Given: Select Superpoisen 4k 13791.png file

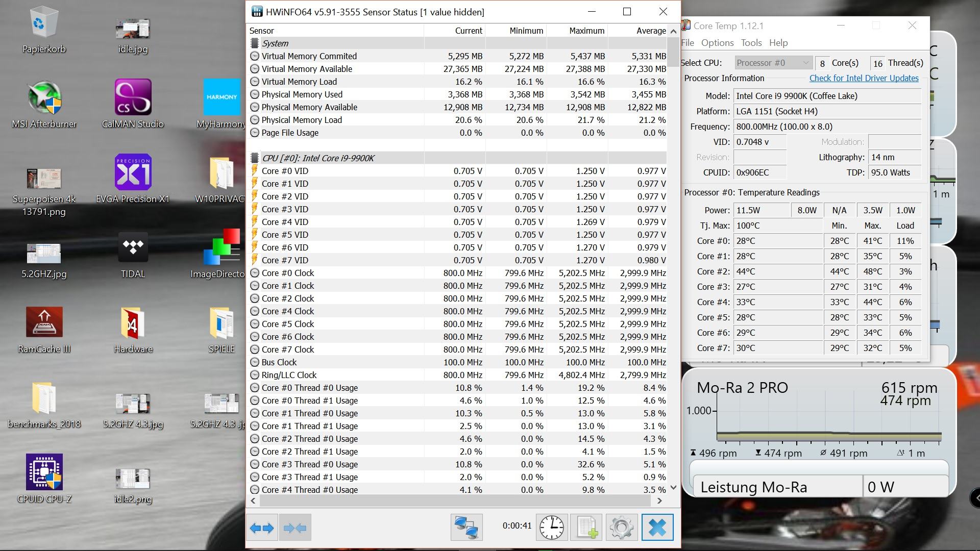Looking at the screenshot, I should 44,193.
